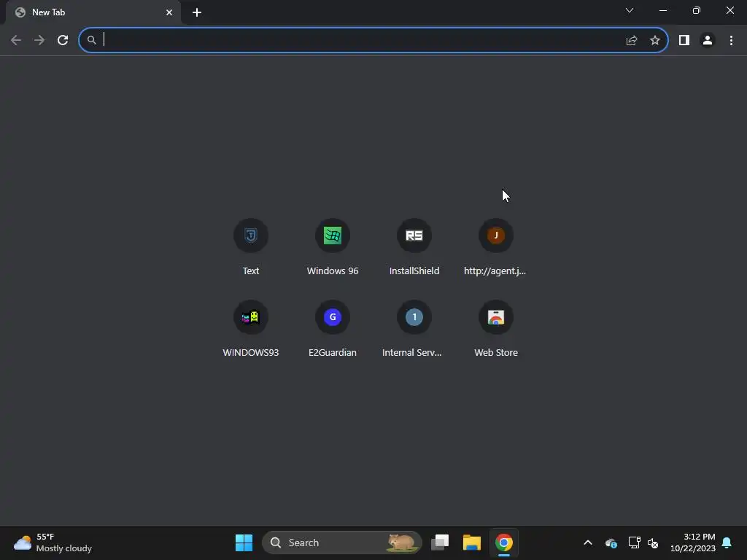Close the Chrome window

pos(729,10)
